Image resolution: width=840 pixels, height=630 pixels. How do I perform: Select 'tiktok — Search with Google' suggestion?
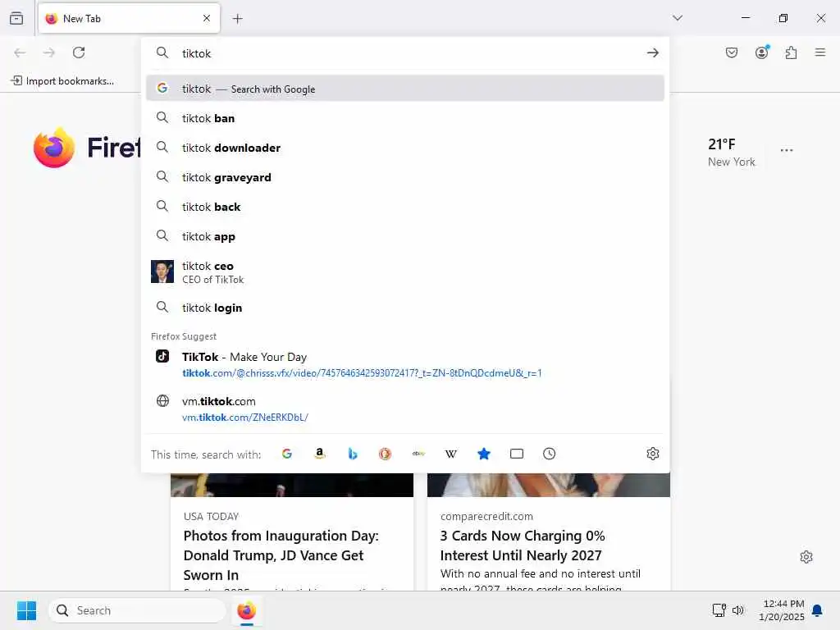pyautogui.click(x=405, y=89)
